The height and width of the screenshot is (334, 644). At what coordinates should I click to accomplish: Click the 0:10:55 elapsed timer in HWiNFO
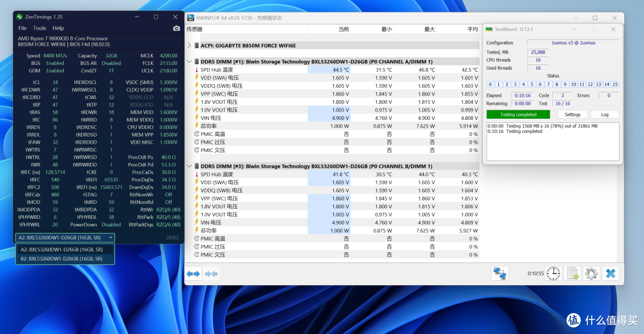click(x=535, y=274)
